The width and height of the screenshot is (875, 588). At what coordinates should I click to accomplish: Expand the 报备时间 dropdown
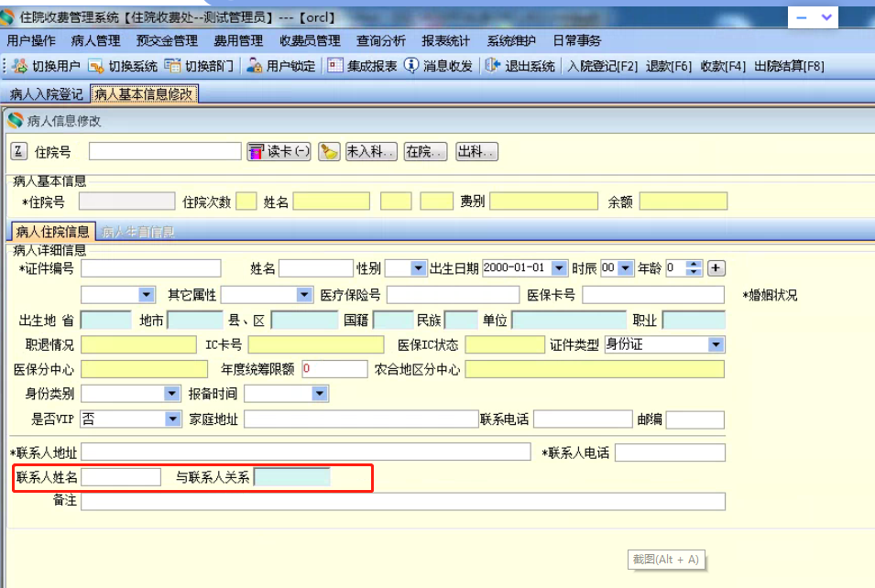[x=320, y=394]
